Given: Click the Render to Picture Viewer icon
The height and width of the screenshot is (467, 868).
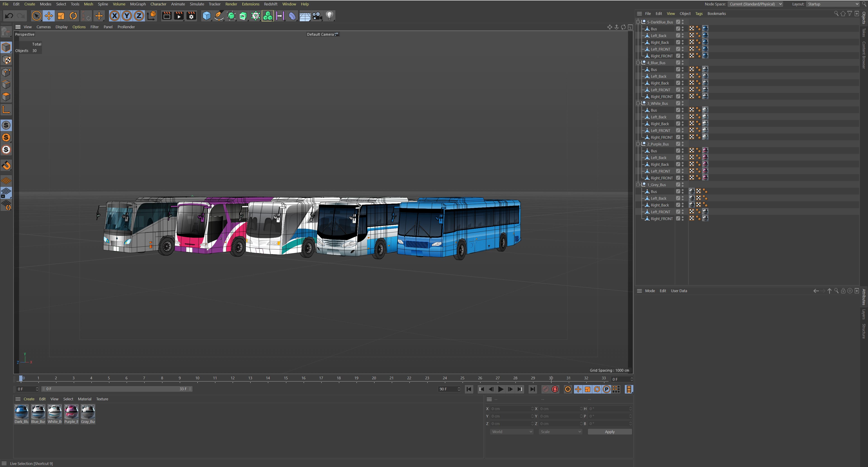Looking at the screenshot, I should (x=179, y=16).
